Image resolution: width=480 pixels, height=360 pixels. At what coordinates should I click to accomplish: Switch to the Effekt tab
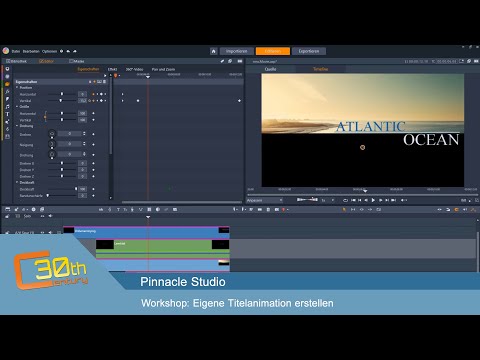(x=112, y=69)
